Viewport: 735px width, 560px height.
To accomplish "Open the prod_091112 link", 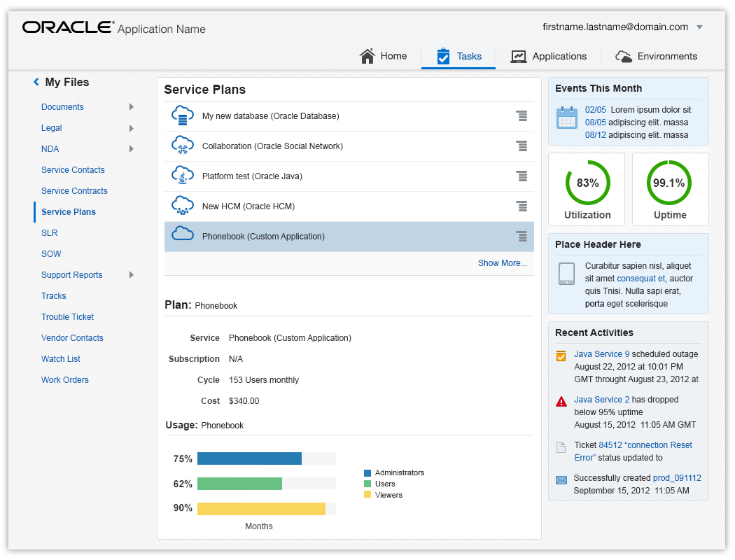I will pyautogui.click(x=677, y=477).
